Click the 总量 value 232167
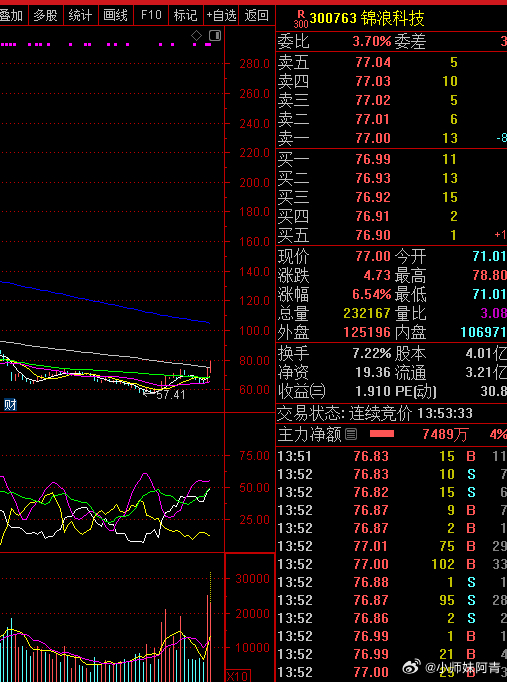Image resolution: width=507 pixels, height=682 pixels. [367, 313]
